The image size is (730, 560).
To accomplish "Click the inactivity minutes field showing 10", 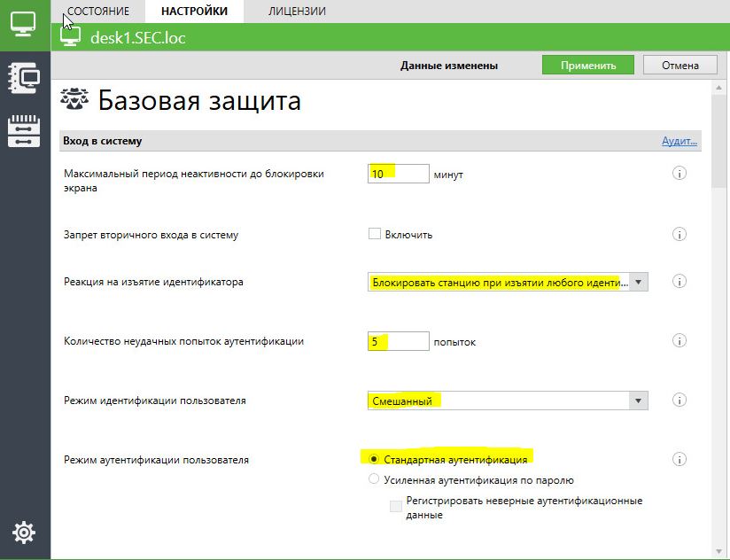I will click(x=398, y=174).
